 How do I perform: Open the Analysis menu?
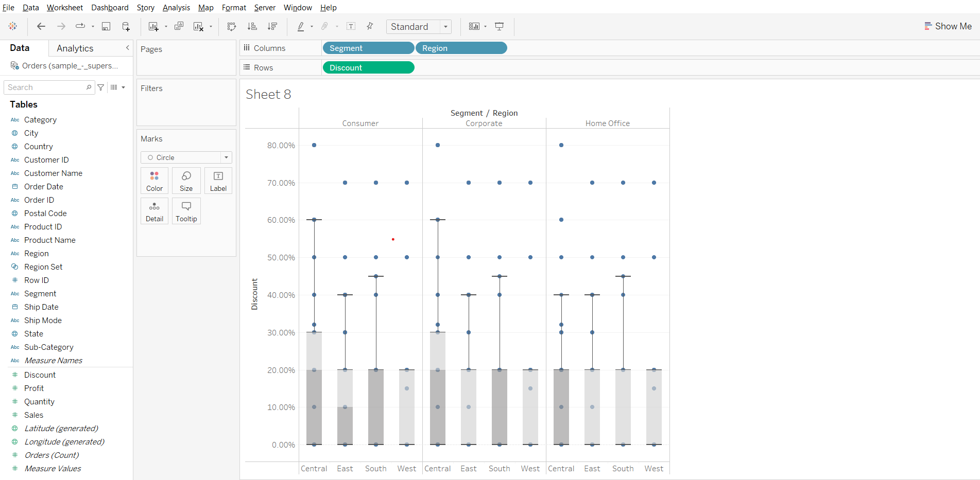176,8
